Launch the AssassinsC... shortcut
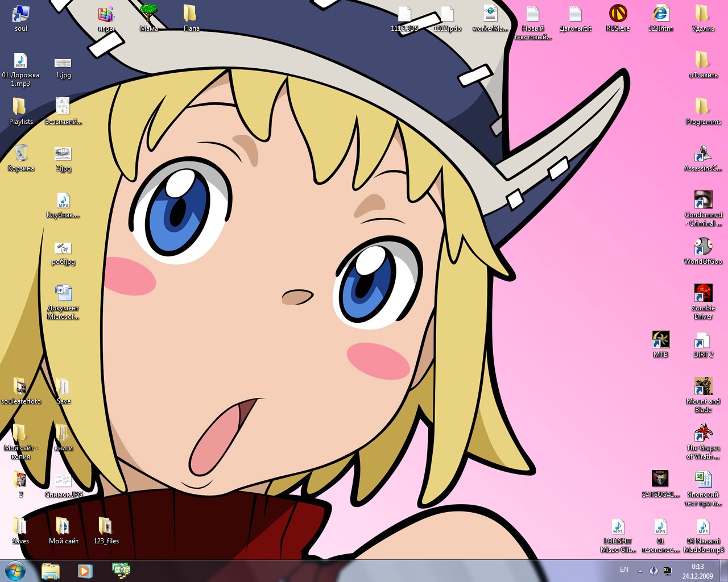This screenshot has height=582, width=728. 703,157
